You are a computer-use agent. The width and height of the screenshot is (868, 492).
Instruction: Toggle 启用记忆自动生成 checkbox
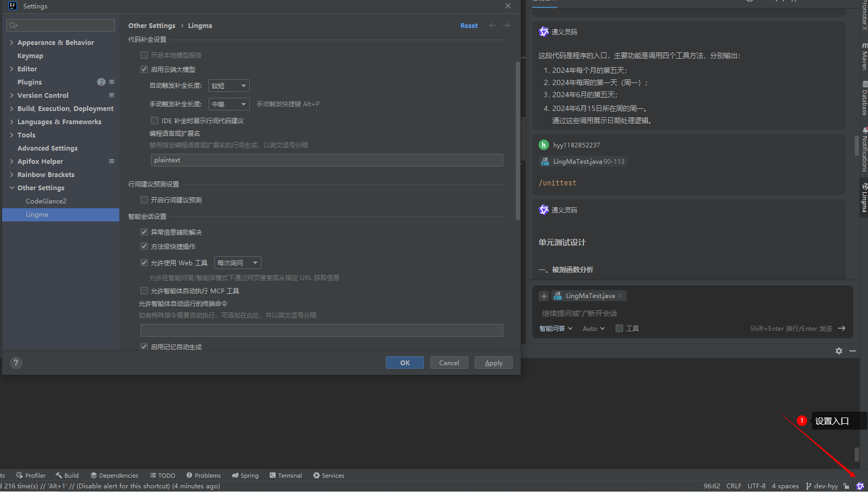pyautogui.click(x=144, y=347)
